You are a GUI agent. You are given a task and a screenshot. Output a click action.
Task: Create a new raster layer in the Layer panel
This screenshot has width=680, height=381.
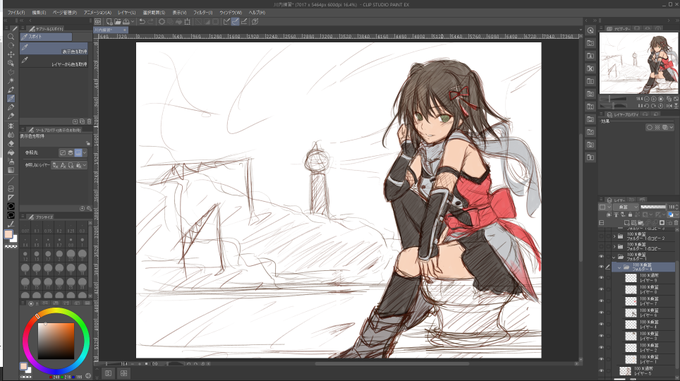point(627,223)
